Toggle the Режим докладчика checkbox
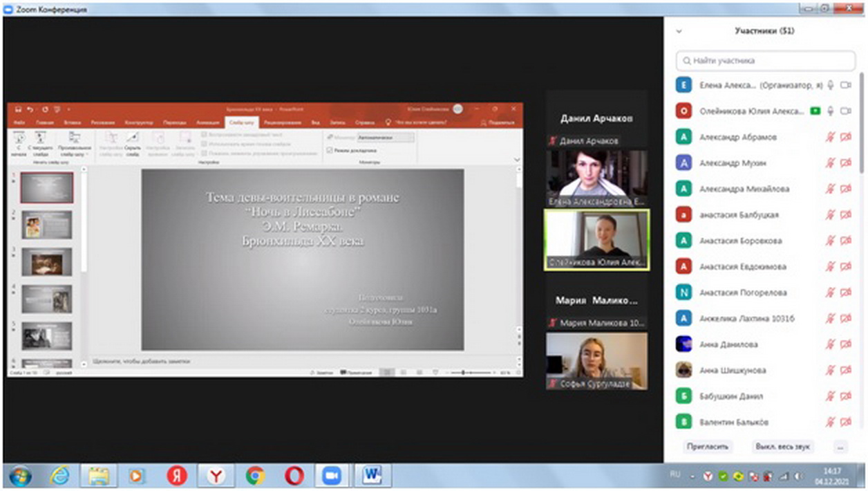Image resolution: width=868 pixels, height=491 pixels. point(330,150)
